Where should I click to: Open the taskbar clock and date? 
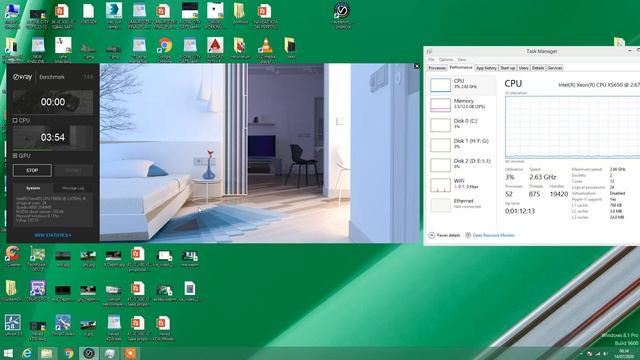624,354
